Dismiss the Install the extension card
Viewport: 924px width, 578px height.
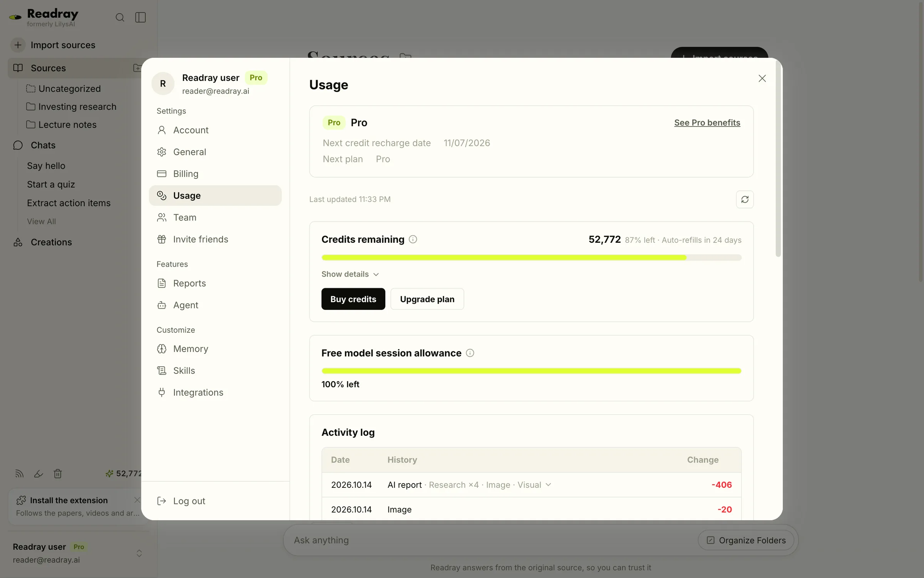(x=137, y=500)
